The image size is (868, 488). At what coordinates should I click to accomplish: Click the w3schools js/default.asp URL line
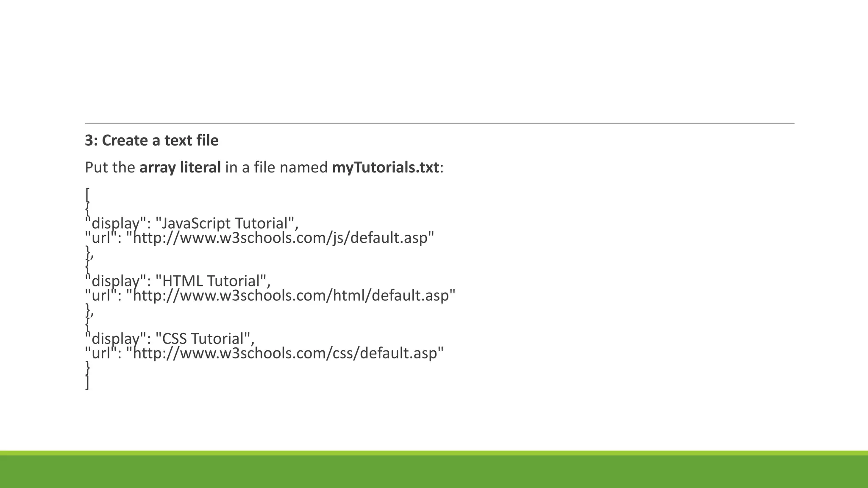260,238
